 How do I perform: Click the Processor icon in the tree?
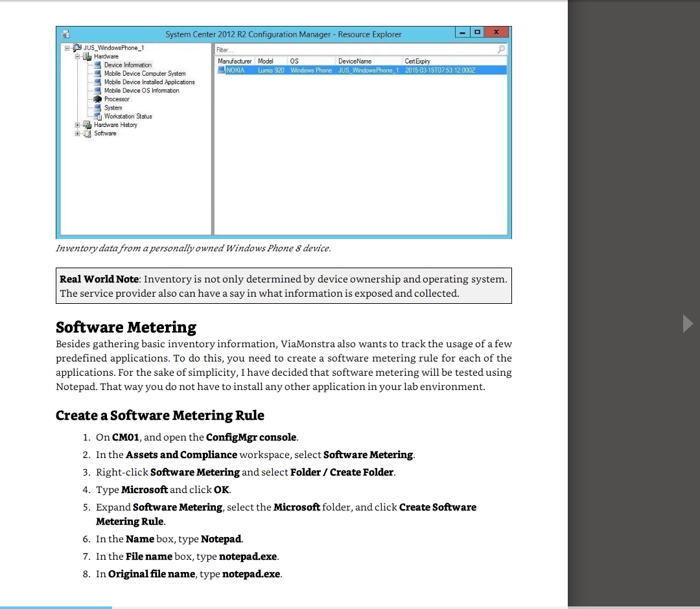point(99,99)
